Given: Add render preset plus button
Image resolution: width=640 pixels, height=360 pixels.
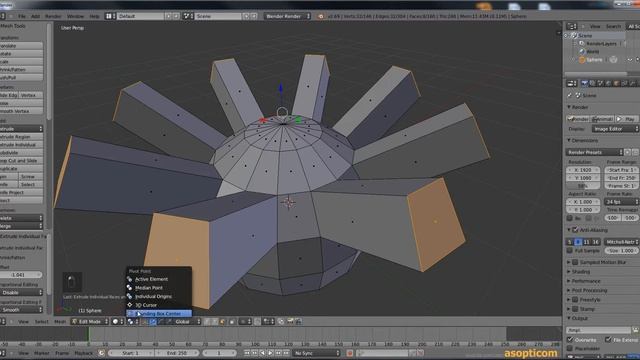Looking at the screenshot, I should point(628,152).
